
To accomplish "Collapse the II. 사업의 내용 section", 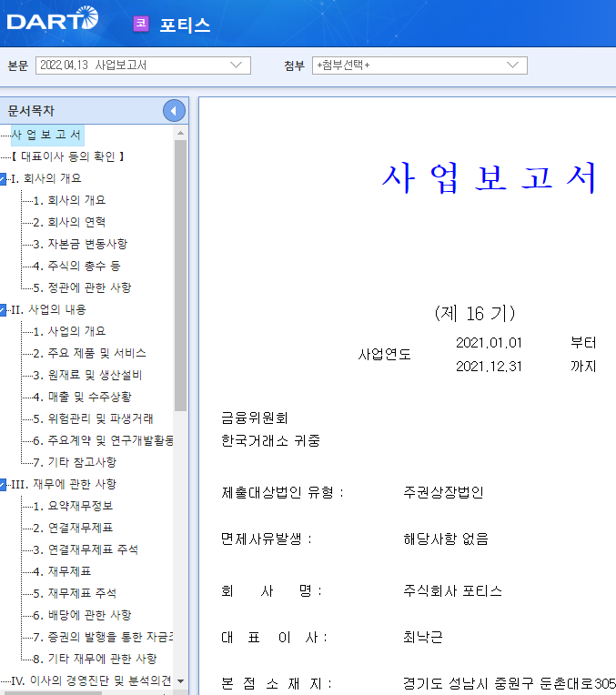I will (3, 310).
